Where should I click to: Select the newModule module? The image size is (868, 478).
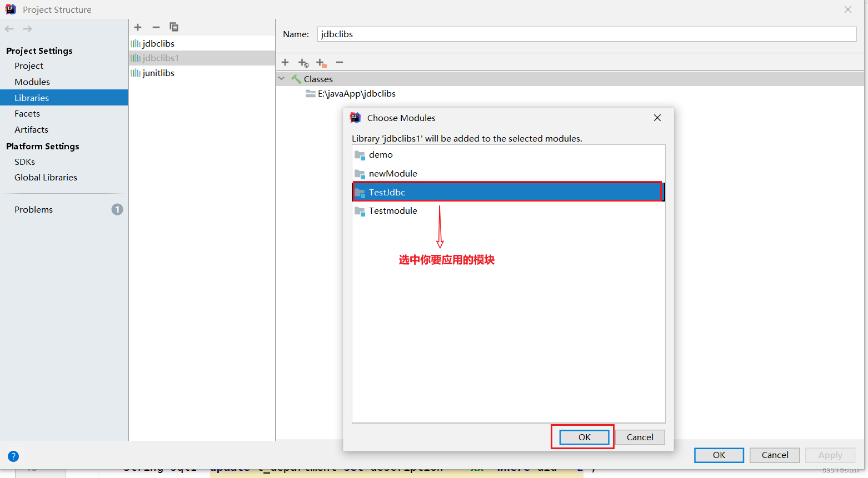coord(508,174)
